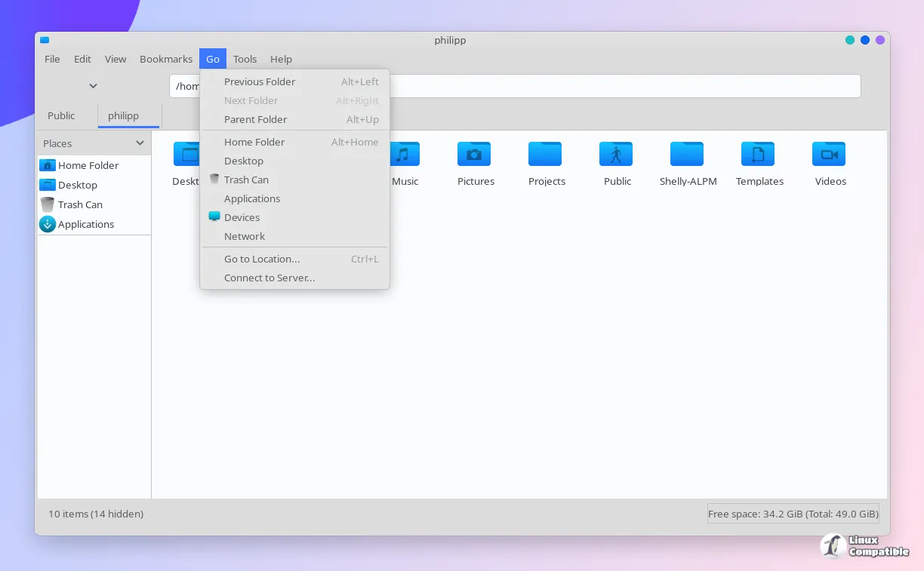Open the Templates folder icon

(758, 154)
